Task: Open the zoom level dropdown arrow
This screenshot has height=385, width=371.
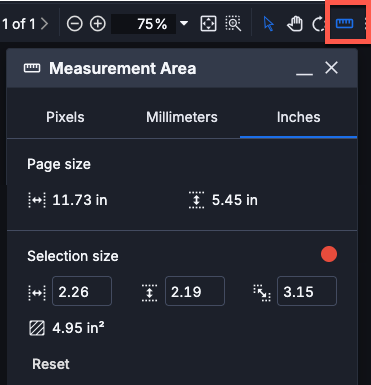Action: coord(184,24)
